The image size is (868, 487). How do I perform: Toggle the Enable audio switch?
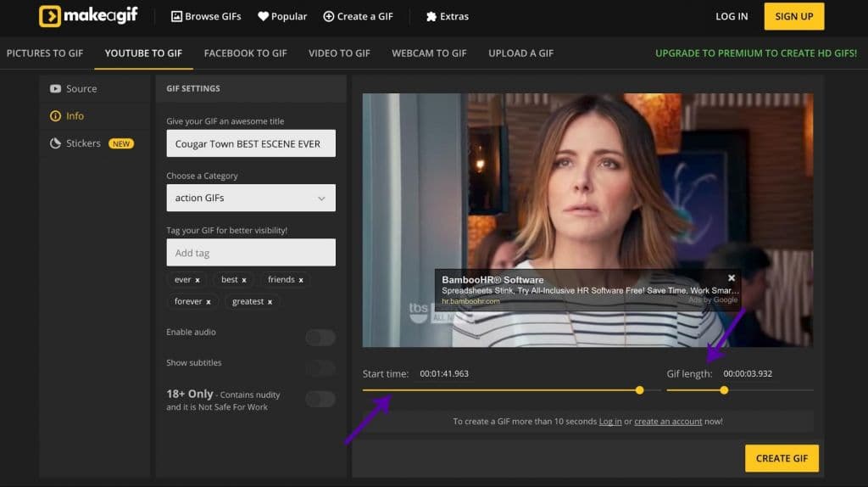pos(320,338)
